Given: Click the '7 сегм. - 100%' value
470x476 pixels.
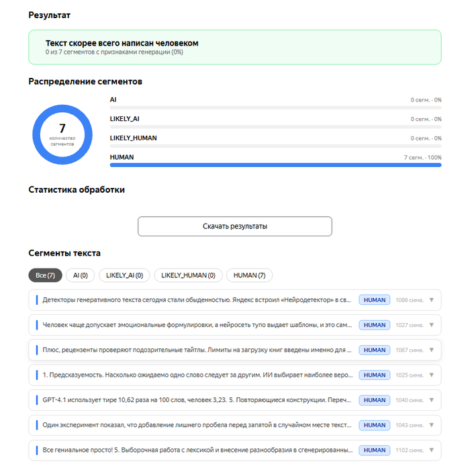Looking at the screenshot, I should tap(422, 157).
